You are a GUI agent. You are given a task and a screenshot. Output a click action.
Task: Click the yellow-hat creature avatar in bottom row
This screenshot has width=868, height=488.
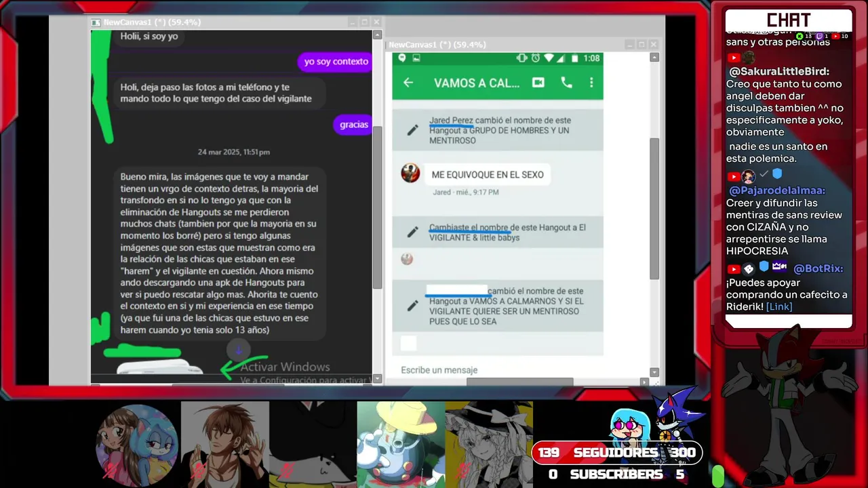[x=401, y=444]
